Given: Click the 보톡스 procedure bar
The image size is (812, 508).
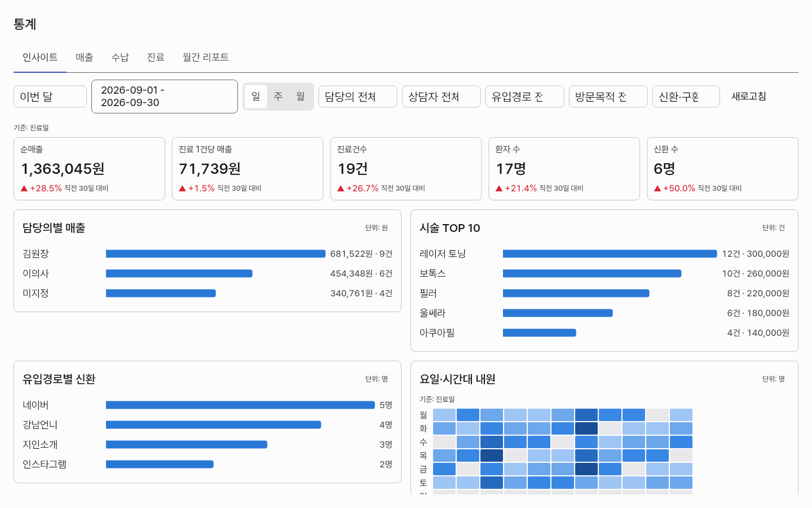Looking at the screenshot, I should pos(592,274).
